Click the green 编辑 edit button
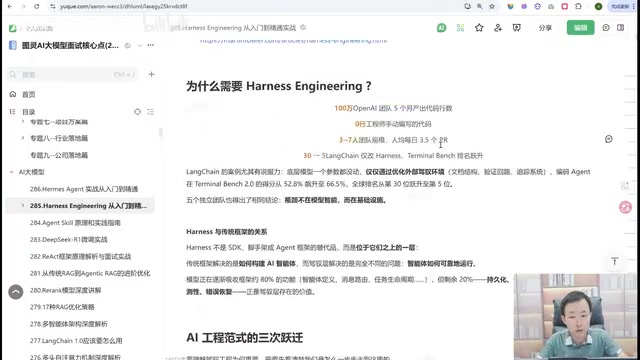Screen dimensions: 640x360 coord(580,28)
